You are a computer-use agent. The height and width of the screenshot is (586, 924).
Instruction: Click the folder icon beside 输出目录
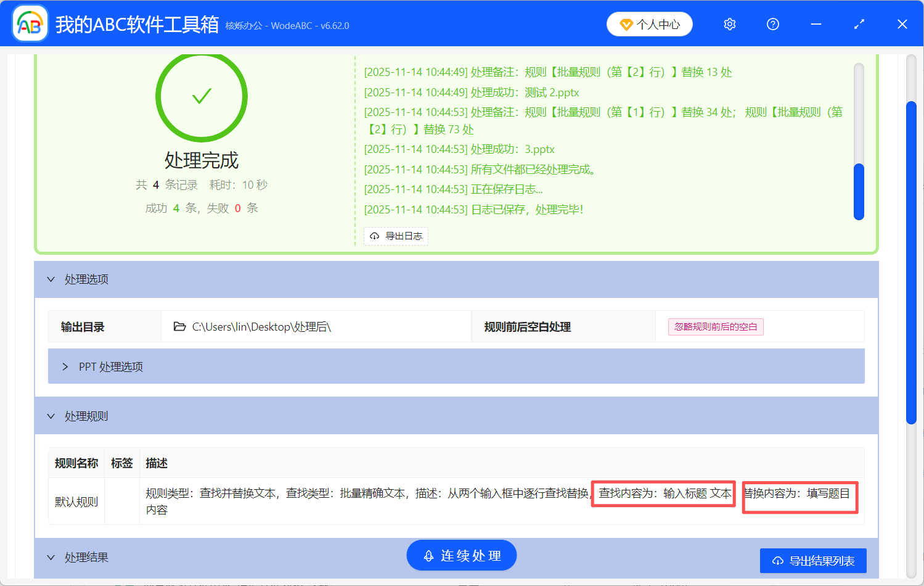pos(178,326)
